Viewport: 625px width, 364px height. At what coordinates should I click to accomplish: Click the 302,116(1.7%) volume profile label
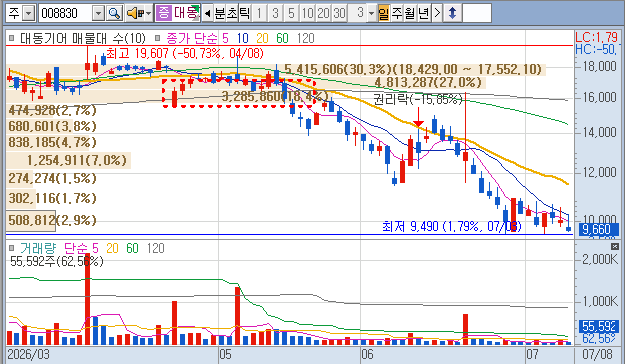pos(52,198)
